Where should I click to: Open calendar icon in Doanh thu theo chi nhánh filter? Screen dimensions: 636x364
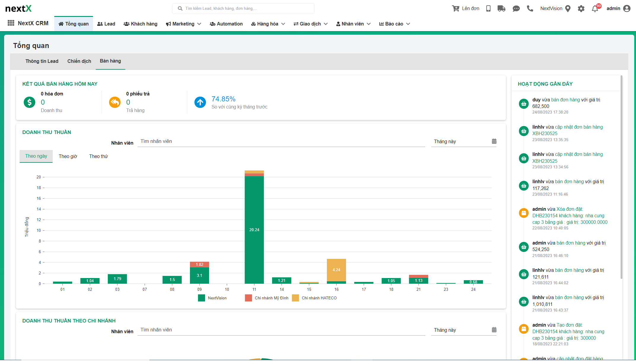pos(494,330)
